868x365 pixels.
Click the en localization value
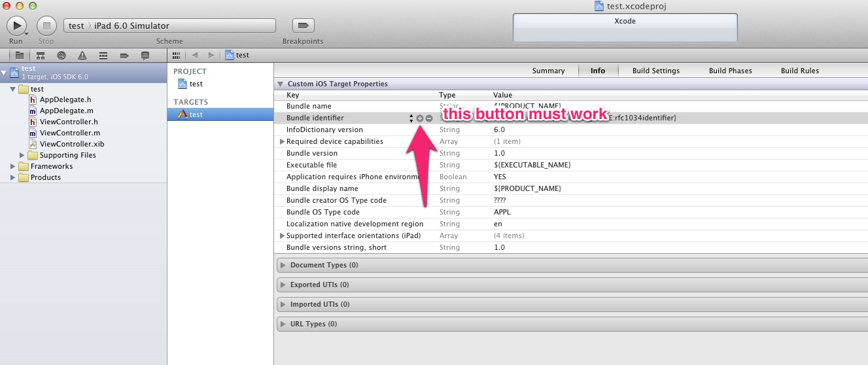click(498, 224)
